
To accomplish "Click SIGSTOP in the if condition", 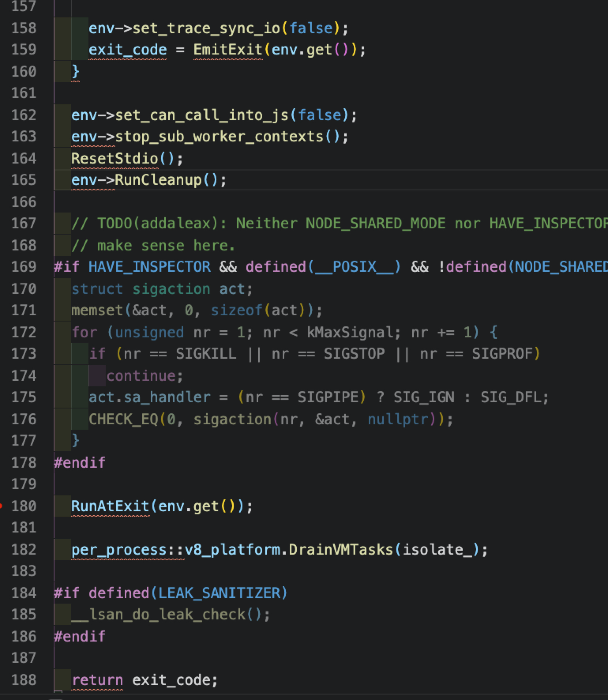I will tap(354, 354).
